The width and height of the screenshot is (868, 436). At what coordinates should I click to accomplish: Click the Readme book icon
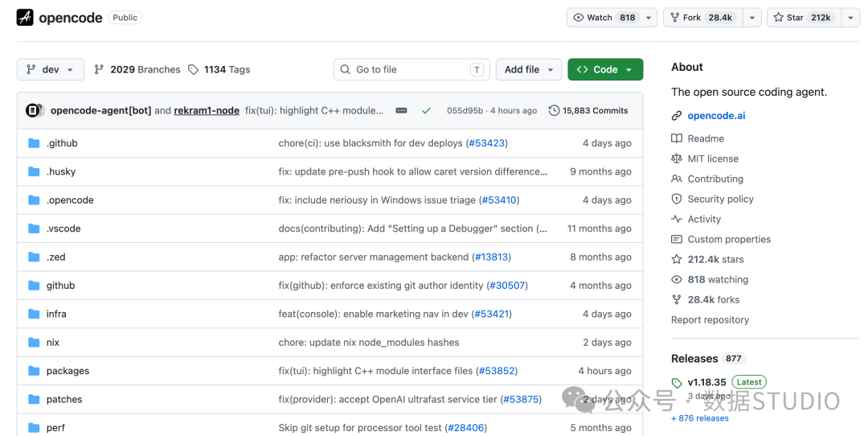point(677,138)
